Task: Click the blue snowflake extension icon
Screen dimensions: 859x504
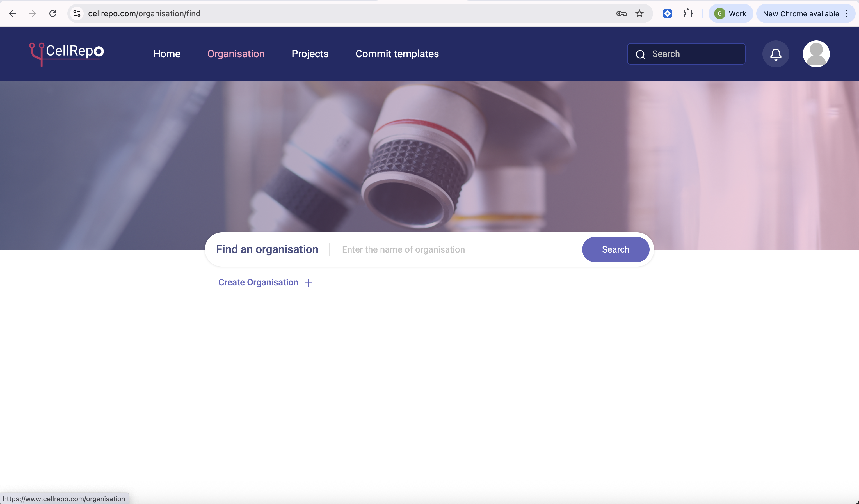Action: [667, 14]
